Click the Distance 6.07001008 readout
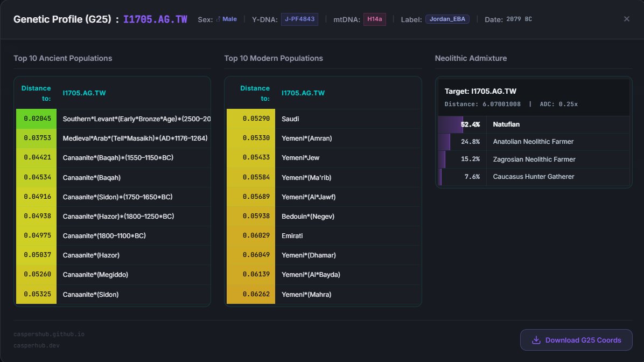 tap(482, 105)
